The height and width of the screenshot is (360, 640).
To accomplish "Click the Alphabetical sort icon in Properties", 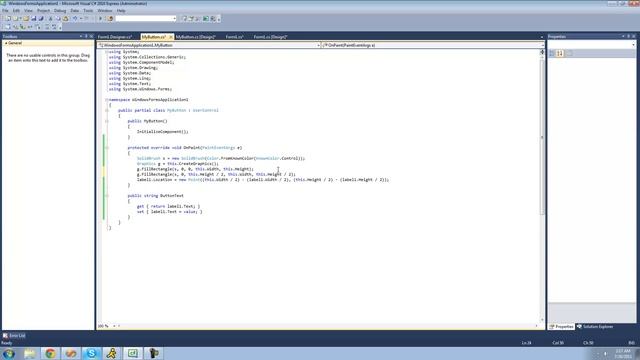I will coord(560,53).
